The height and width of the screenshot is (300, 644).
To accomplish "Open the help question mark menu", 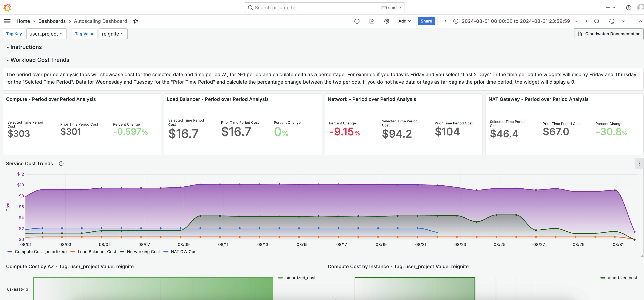I will pyautogui.click(x=629, y=8).
